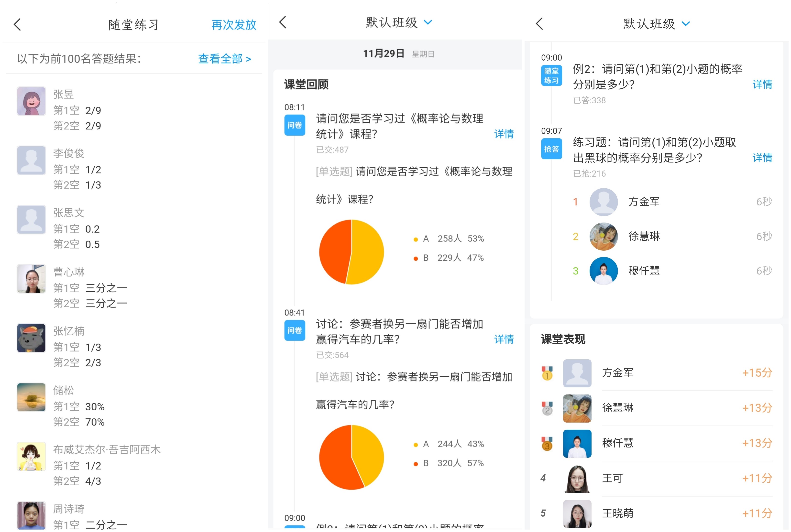Open 详情 for the 08:41 discussion
This screenshot has width=791, height=532.
coord(504,339)
